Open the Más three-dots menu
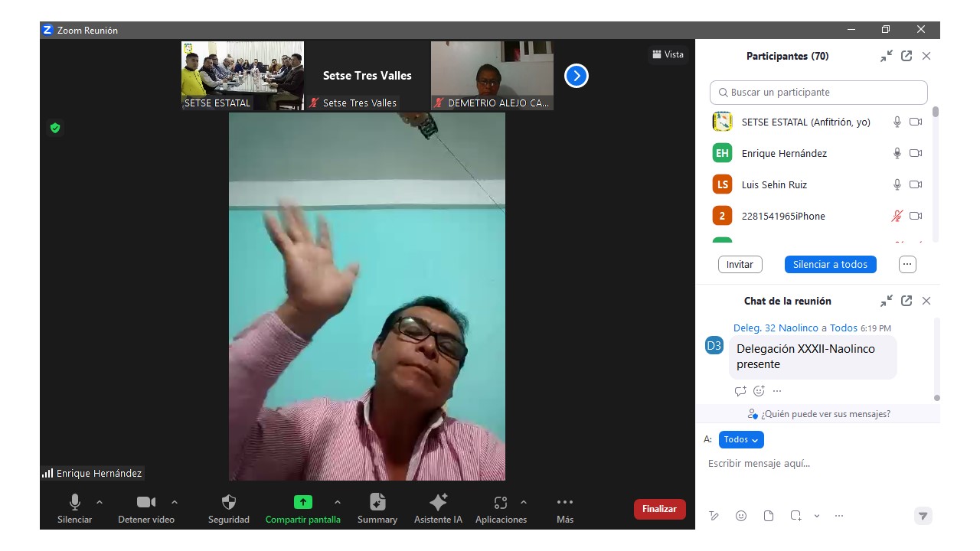Viewport: 980px width, 551px height. tap(565, 503)
